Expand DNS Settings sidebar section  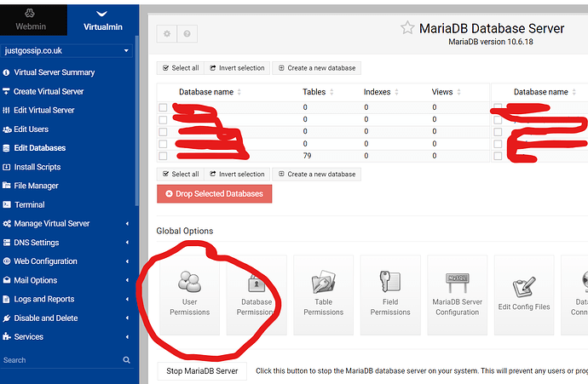(x=68, y=243)
